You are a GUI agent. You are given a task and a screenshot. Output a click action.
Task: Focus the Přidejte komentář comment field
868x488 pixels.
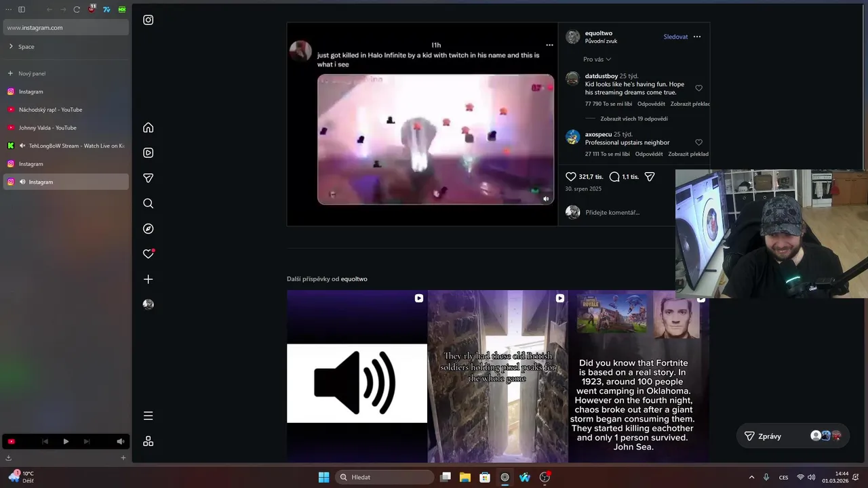point(612,212)
